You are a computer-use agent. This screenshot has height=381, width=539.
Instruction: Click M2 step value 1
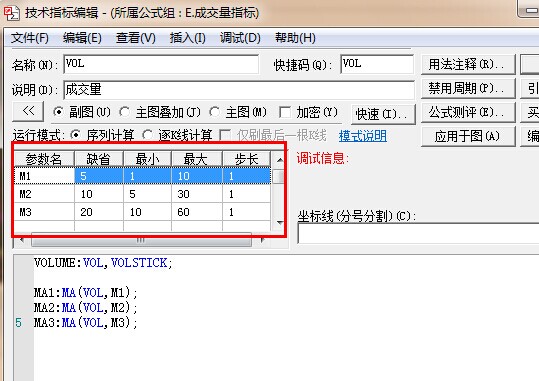pyautogui.click(x=246, y=194)
